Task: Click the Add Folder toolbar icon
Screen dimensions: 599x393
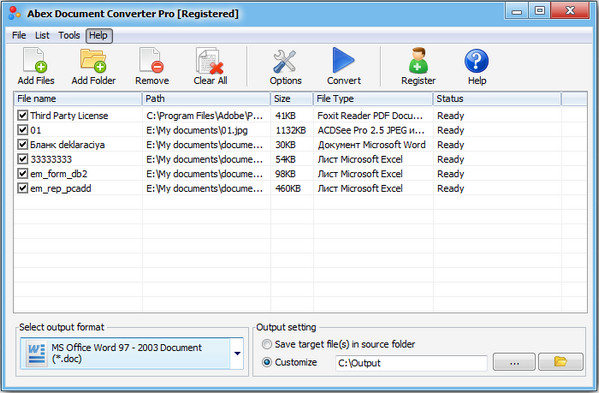Action: [x=93, y=60]
